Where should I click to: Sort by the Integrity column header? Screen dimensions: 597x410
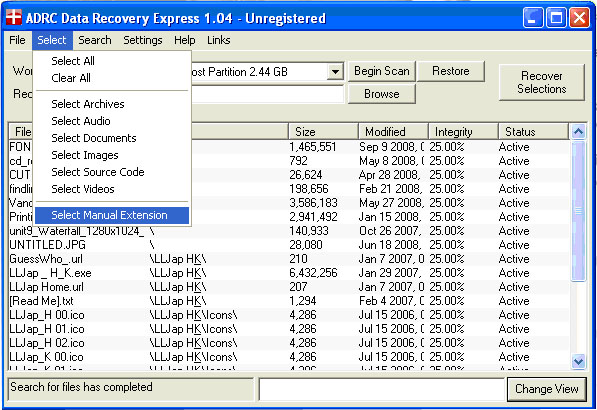click(463, 132)
